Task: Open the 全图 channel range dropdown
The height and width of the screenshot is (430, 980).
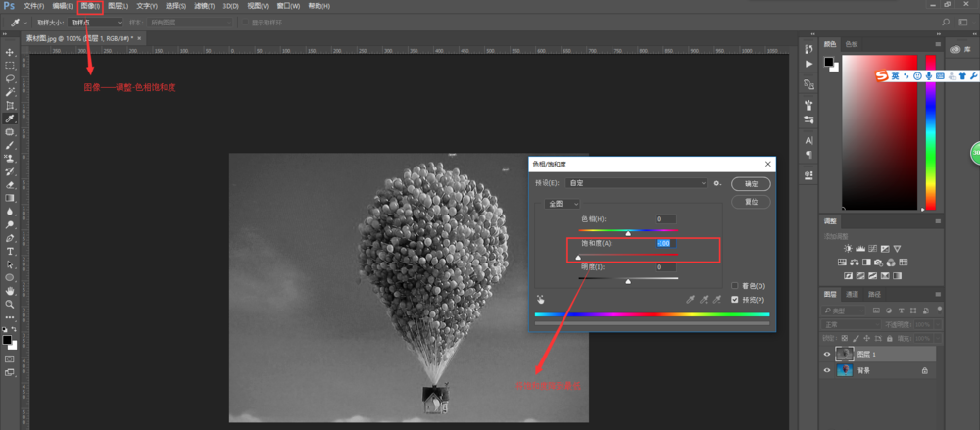Action: (x=562, y=204)
